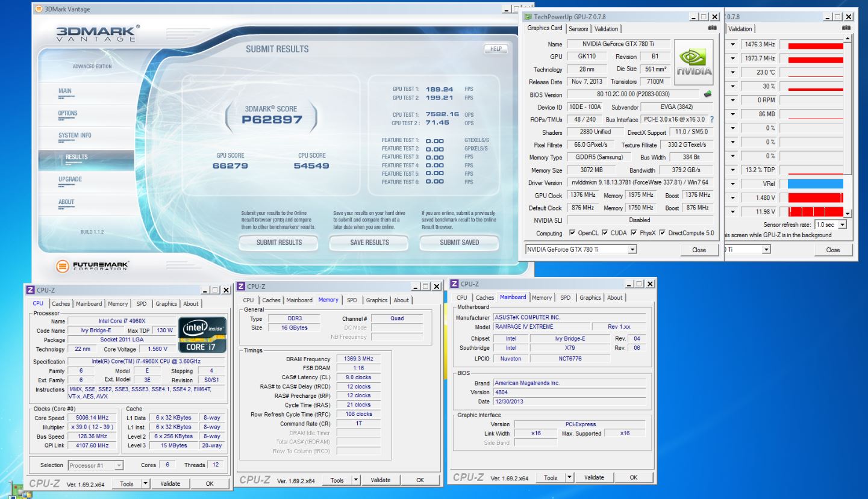Click the SAVE RESULTS button
Viewport: 868px width, 499px height.
coord(370,243)
